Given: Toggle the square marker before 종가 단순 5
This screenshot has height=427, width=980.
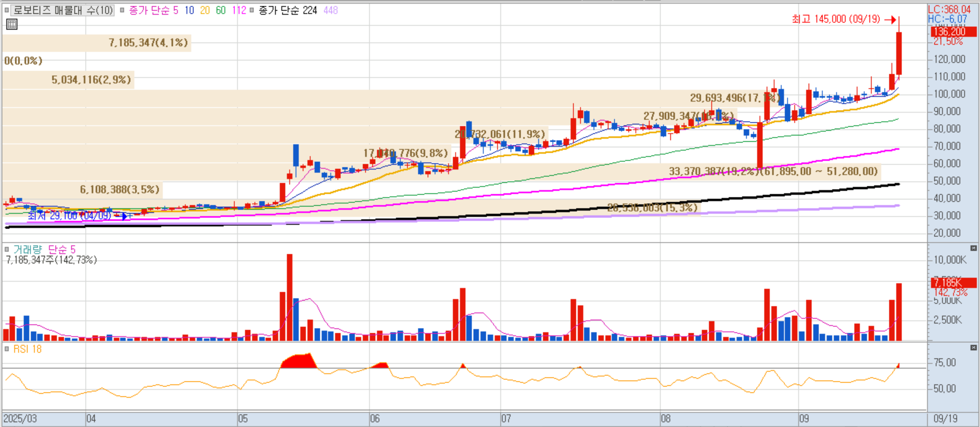Looking at the screenshot, I should (122, 10).
